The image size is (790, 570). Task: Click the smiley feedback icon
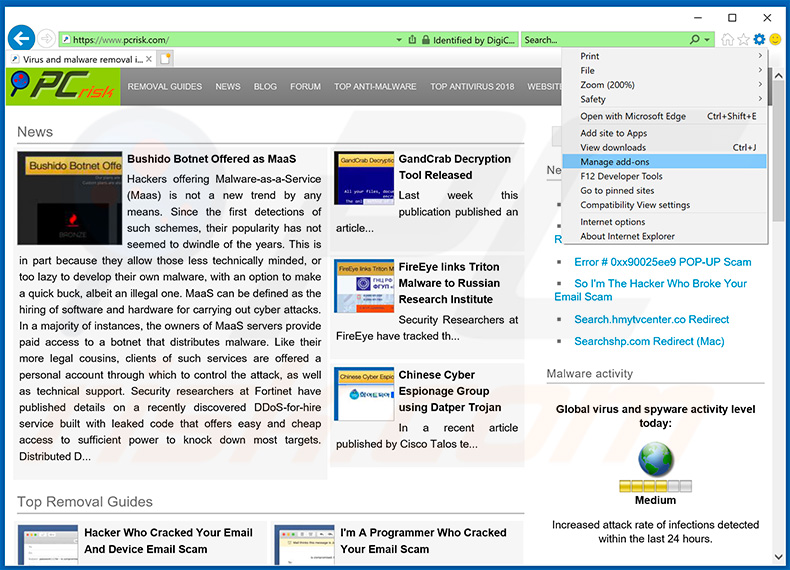[x=775, y=39]
